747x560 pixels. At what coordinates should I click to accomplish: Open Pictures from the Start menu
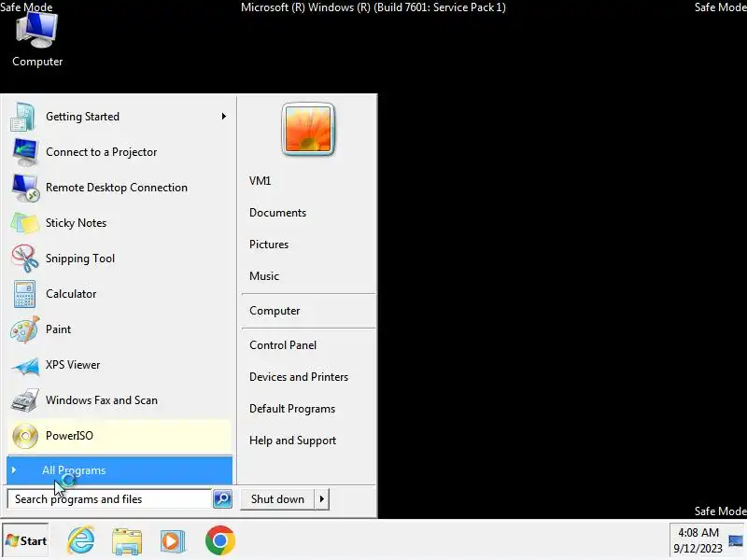(308, 245)
